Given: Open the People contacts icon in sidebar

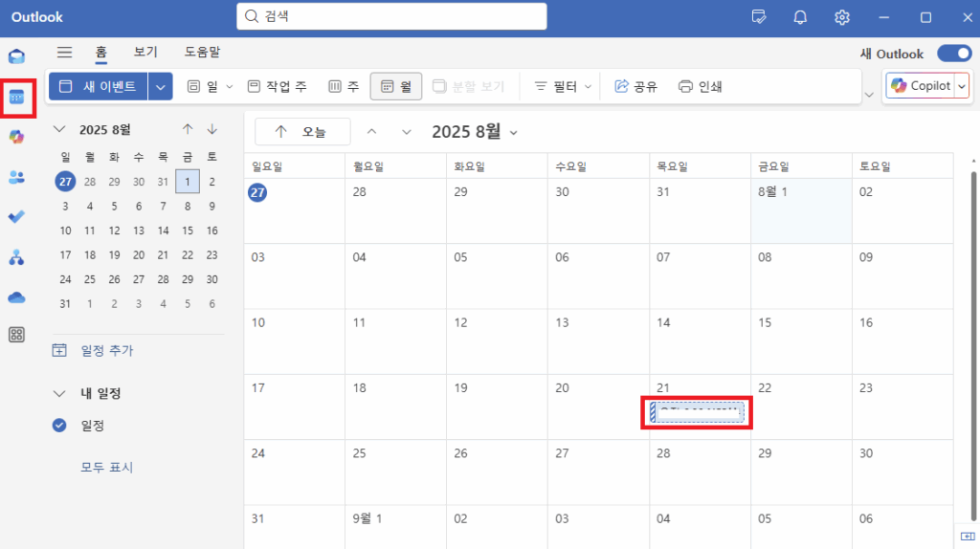Looking at the screenshot, I should click(17, 177).
